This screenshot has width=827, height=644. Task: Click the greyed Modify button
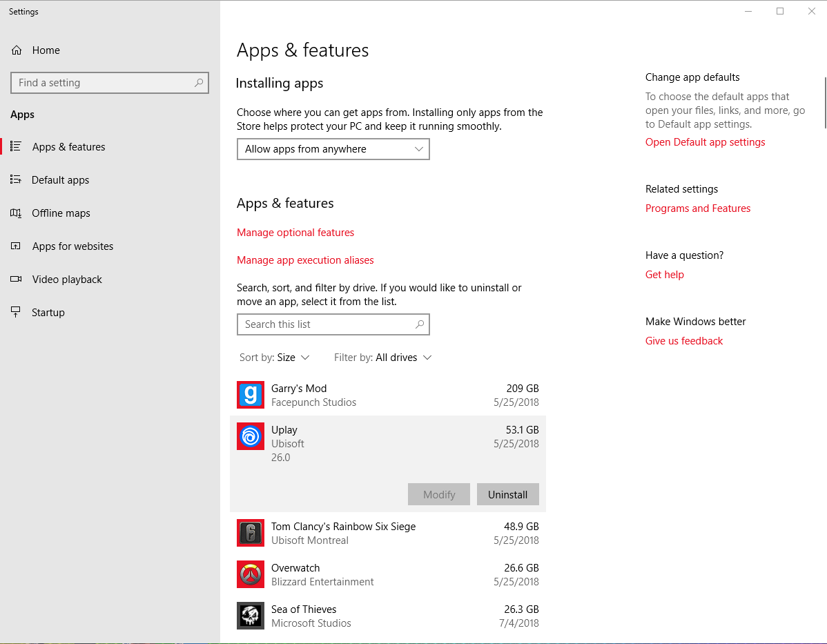[439, 494]
